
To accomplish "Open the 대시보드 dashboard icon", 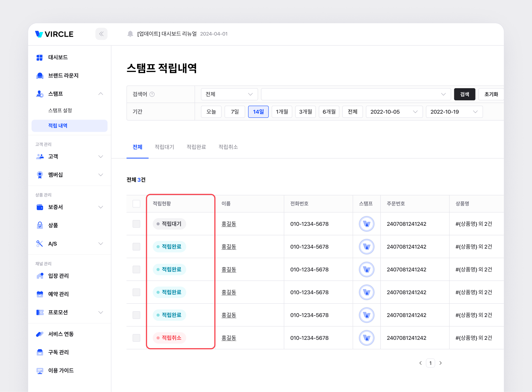I will 40,58.
